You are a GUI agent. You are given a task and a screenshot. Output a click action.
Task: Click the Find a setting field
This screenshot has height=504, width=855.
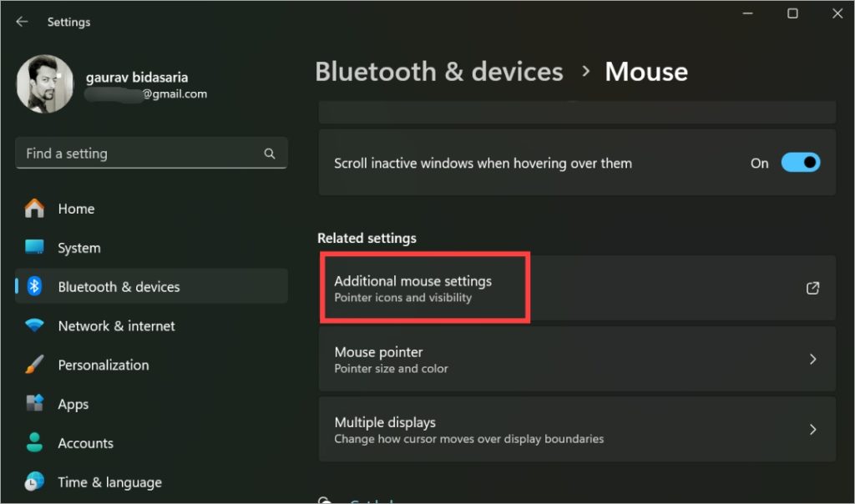(152, 153)
